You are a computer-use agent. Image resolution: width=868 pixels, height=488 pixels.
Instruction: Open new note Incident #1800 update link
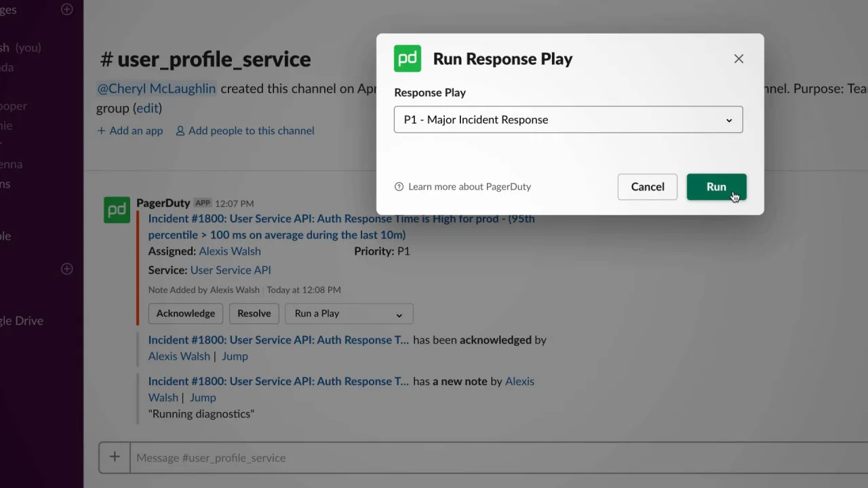pos(279,381)
